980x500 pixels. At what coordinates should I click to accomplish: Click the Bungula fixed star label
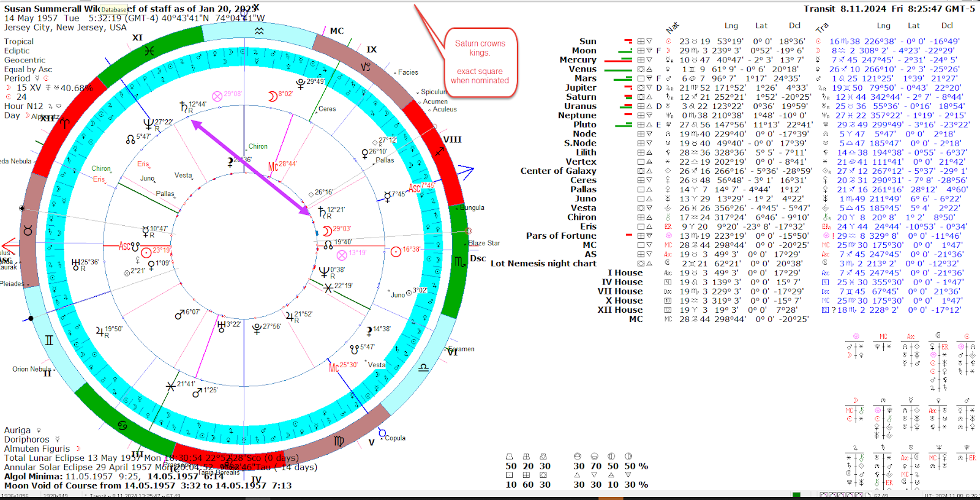[472, 207]
